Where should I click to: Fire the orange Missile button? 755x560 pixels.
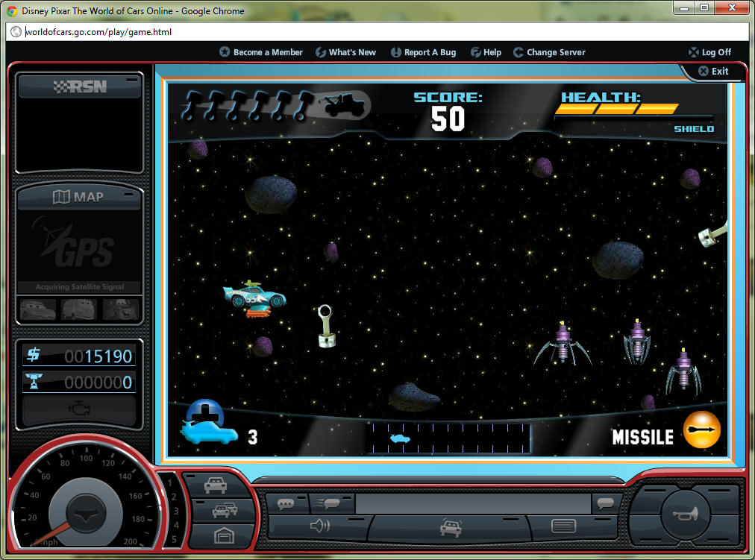[x=701, y=430]
